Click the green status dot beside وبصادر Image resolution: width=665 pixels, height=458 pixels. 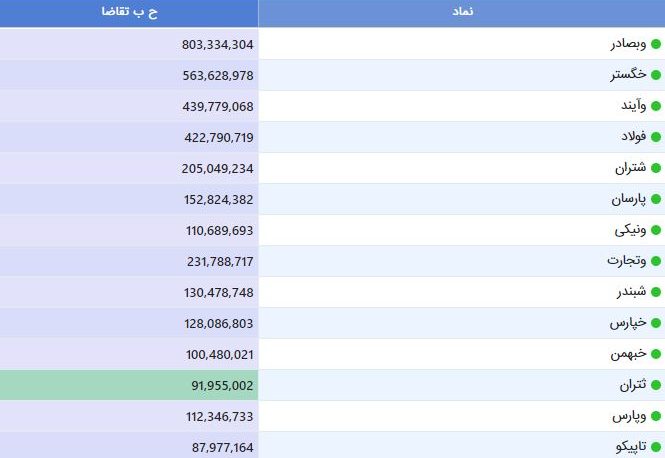point(656,44)
